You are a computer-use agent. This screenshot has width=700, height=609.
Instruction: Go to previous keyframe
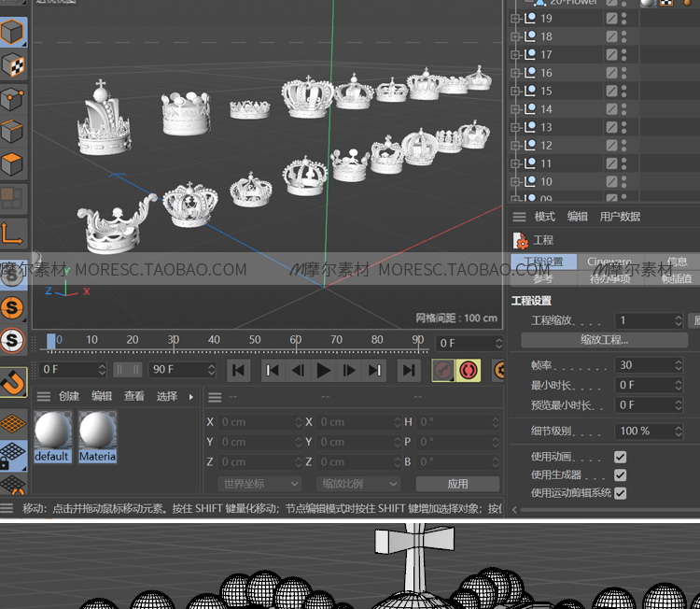(273, 370)
